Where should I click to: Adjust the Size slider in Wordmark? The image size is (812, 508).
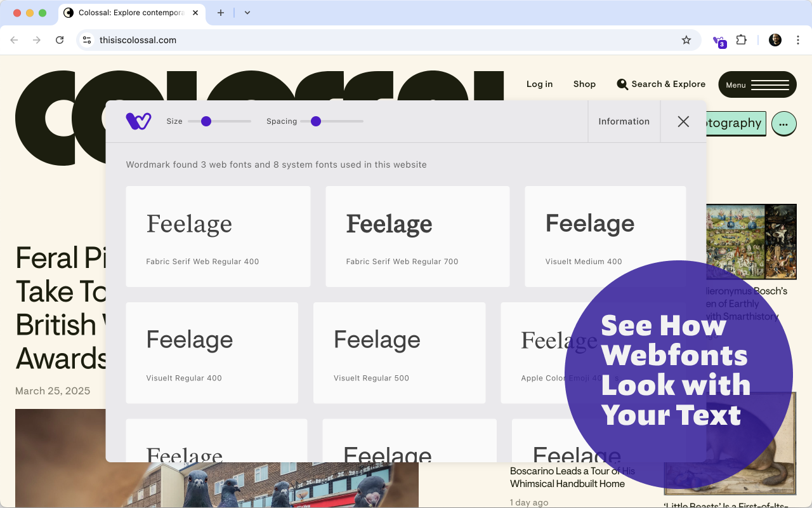tap(206, 121)
